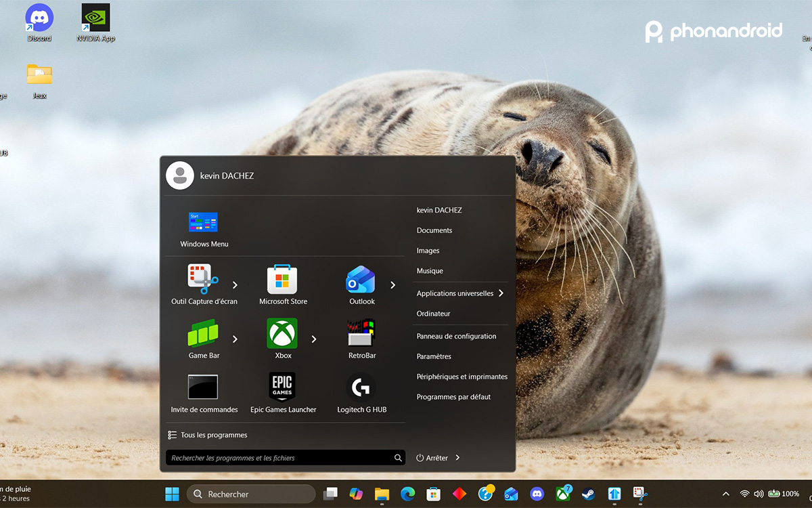Expand Outlook jump list arrow
Screen dimensions: 812x508
(x=392, y=285)
